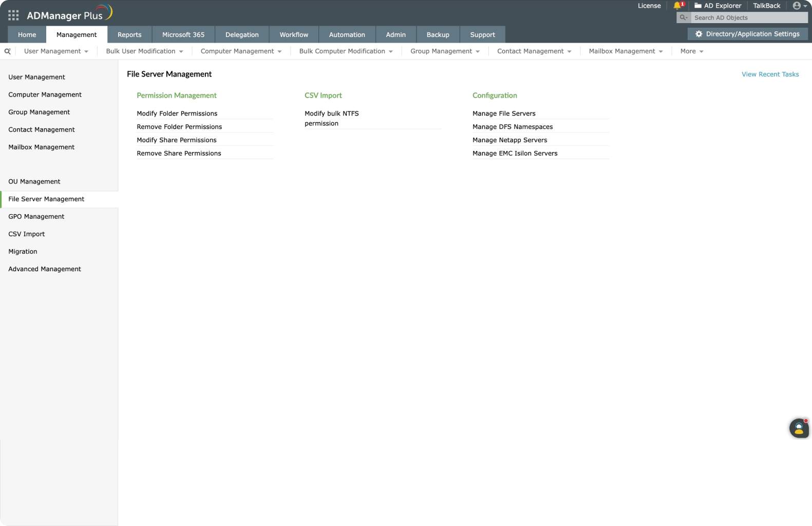Select the Management tab
812x526 pixels.
(77, 34)
